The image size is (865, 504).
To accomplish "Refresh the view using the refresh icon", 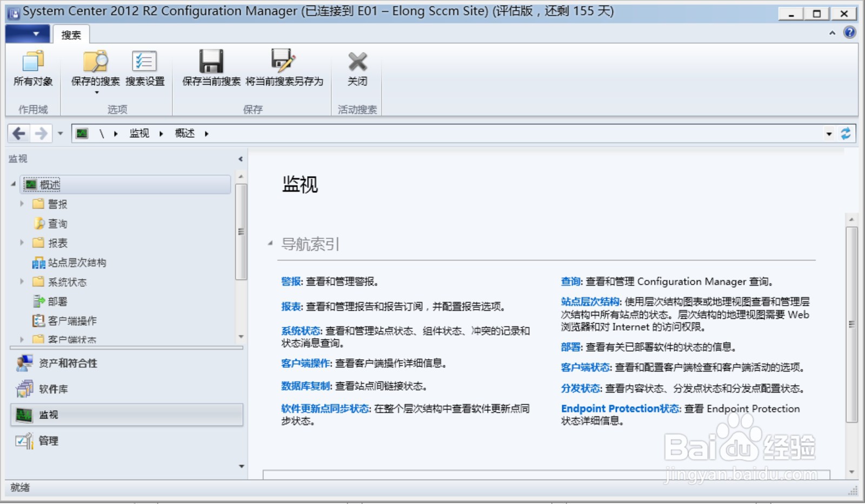I will pos(847,133).
